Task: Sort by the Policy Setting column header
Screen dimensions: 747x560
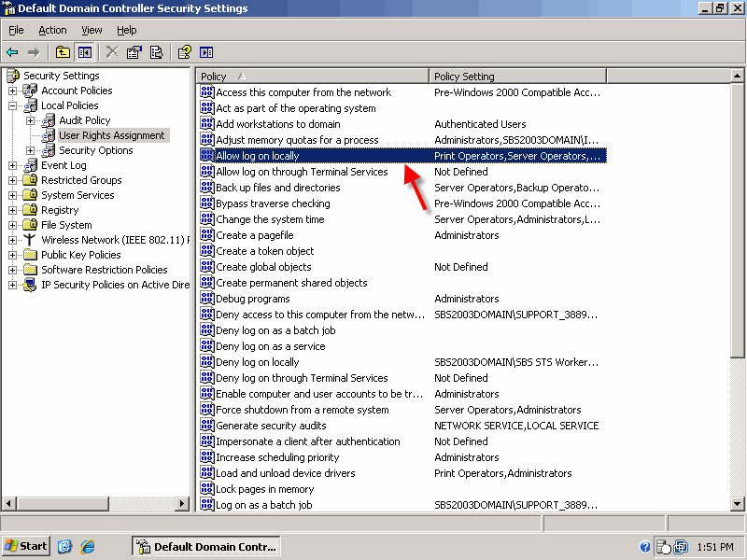Action: [x=517, y=77]
